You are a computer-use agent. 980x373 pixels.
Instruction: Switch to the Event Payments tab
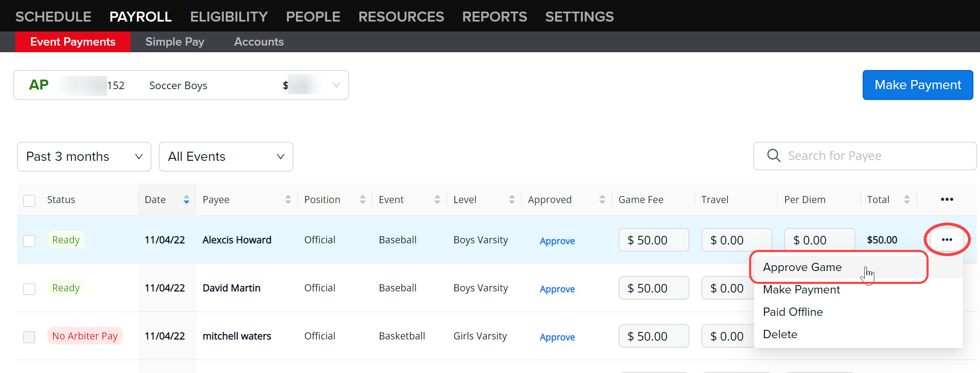73,42
